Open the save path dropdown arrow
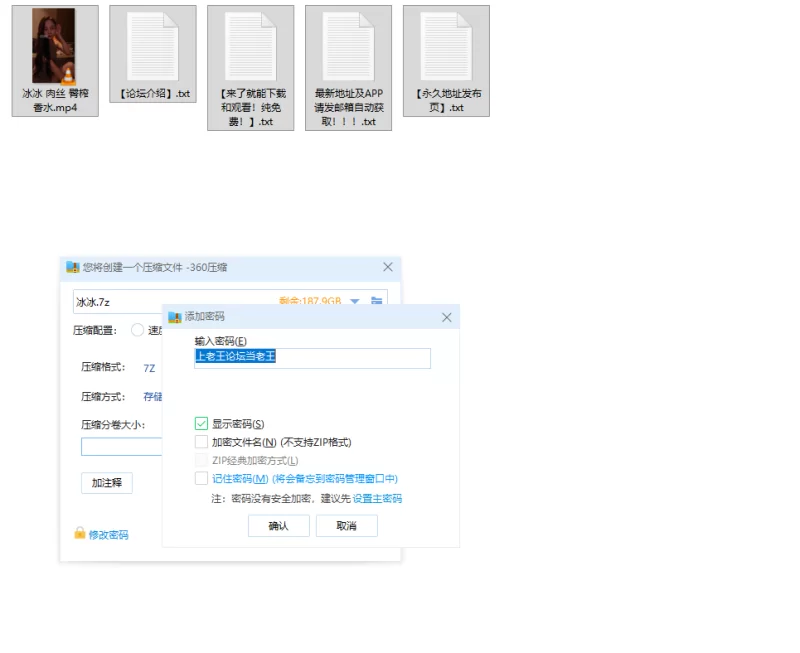The height and width of the screenshot is (653, 800). (355, 301)
